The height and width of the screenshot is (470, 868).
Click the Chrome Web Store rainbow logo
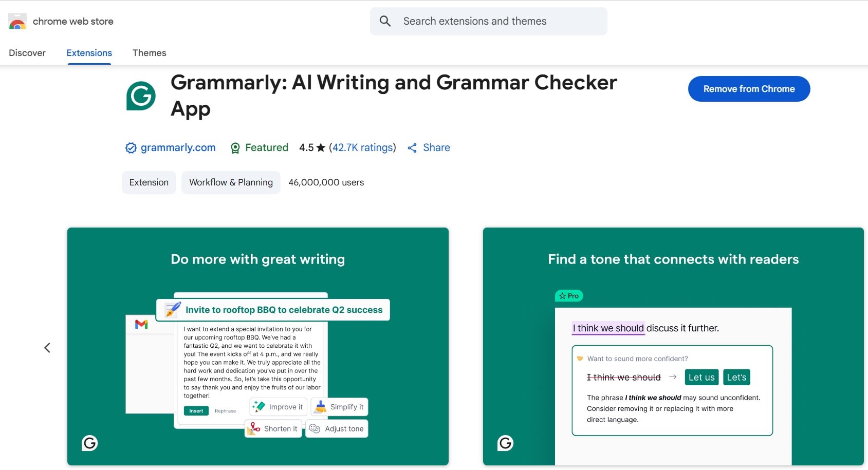tap(17, 22)
